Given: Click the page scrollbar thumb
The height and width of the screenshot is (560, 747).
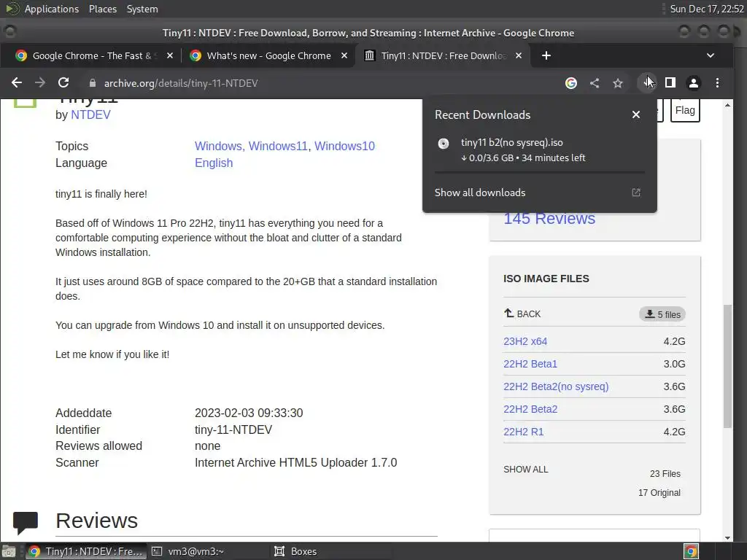Looking at the screenshot, I should 727,367.
